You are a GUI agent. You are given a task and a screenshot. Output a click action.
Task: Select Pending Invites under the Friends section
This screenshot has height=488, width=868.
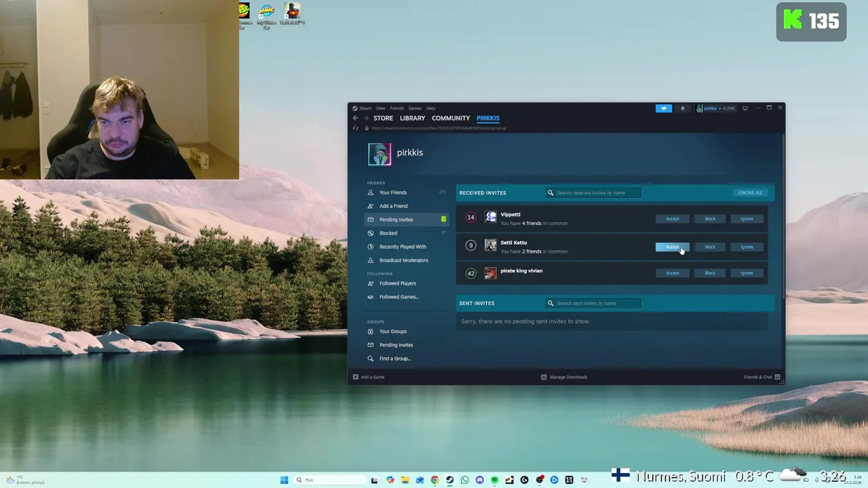pyautogui.click(x=407, y=220)
